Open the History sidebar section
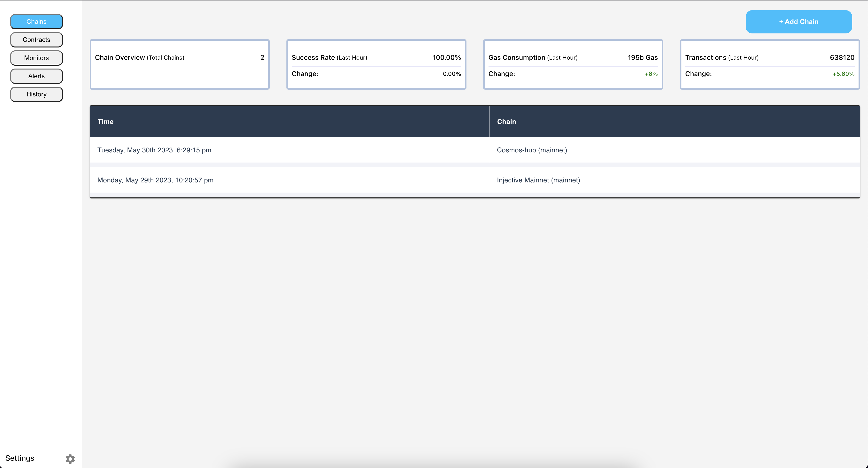868x468 pixels. coord(36,94)
